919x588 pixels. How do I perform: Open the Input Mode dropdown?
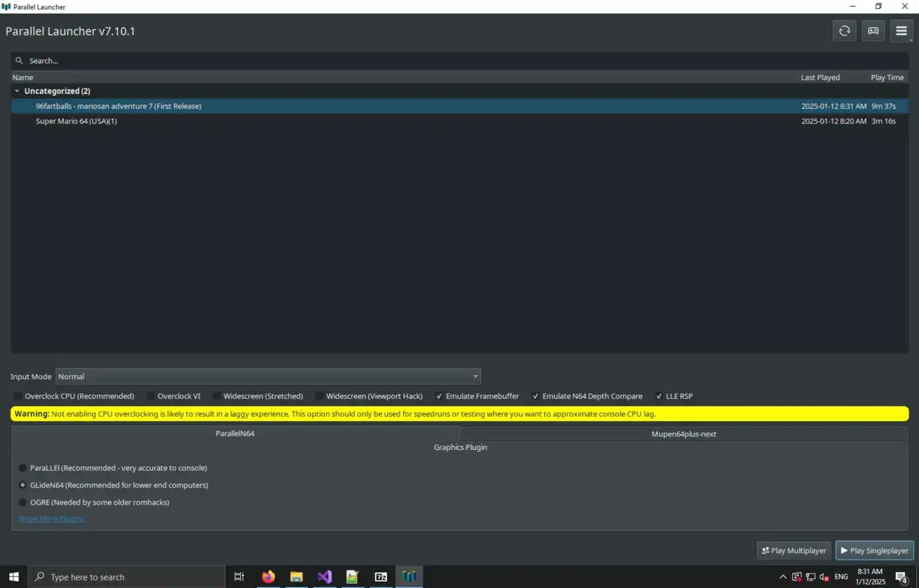point(268,377)
